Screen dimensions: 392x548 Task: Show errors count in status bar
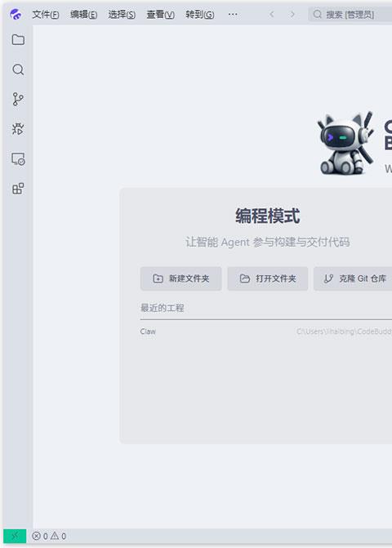[x=39, y=536]
